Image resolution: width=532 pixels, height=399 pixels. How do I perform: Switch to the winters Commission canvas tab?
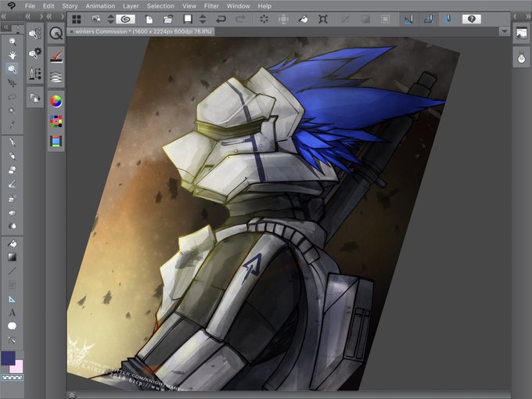(x=141, y=31)
